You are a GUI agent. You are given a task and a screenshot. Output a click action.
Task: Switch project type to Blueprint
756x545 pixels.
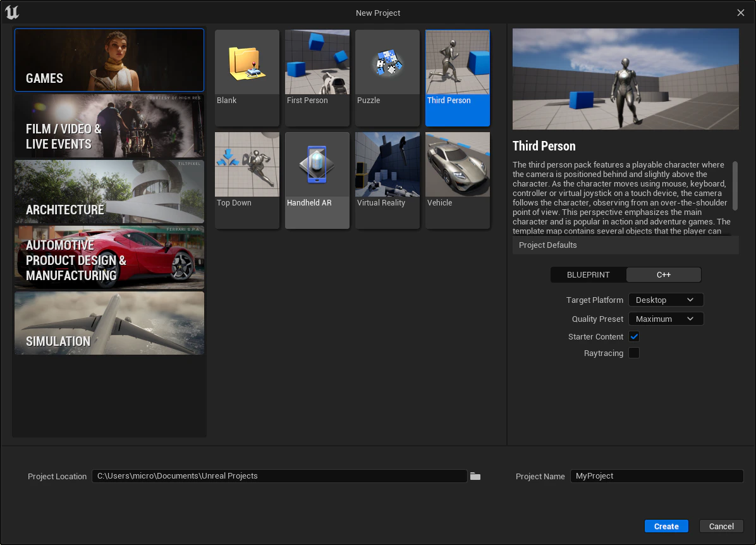(588, 275)
